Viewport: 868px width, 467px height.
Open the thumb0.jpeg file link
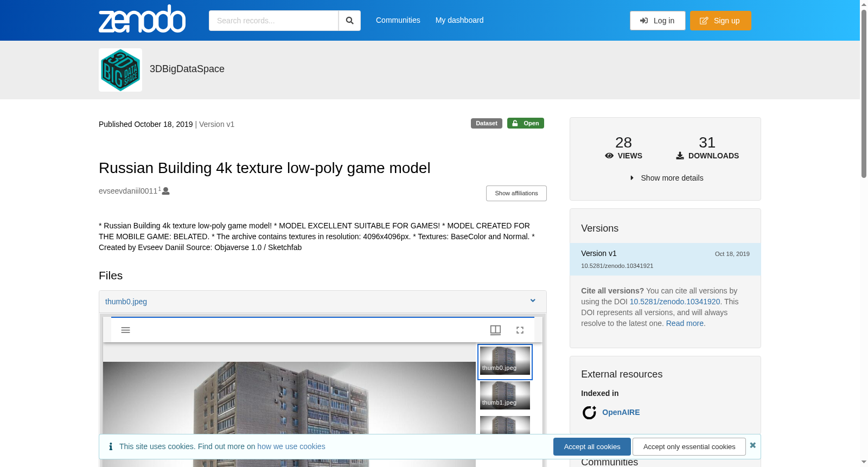pyautogui.click(x=126, y=302)
